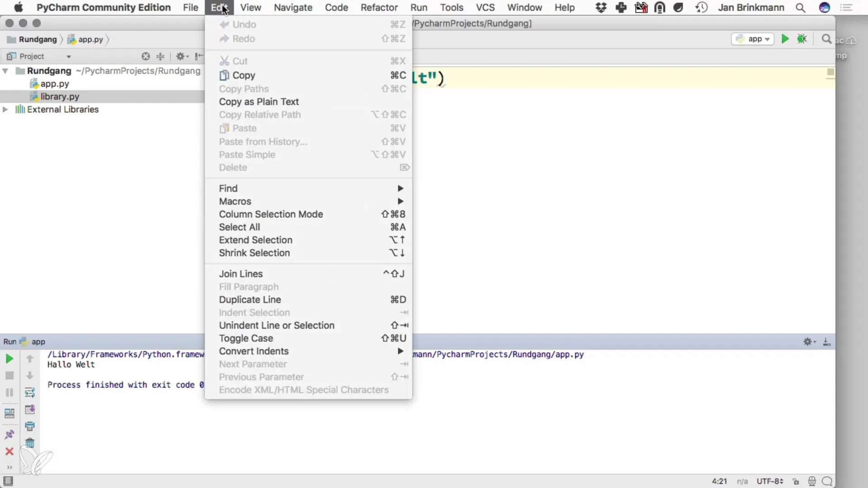
Task: Click the down arrow in Run panel
Action: coord(30,375)
